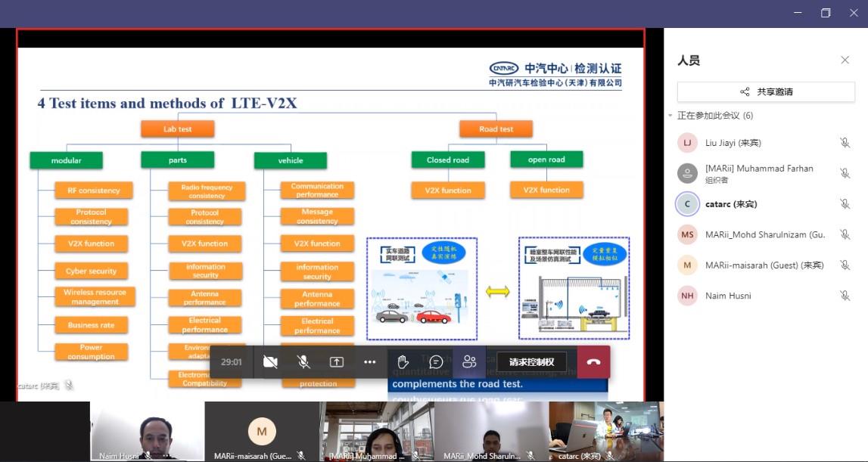
Task: Unmute microphone in the call toolbar
Action: click(x=303, y=362)
